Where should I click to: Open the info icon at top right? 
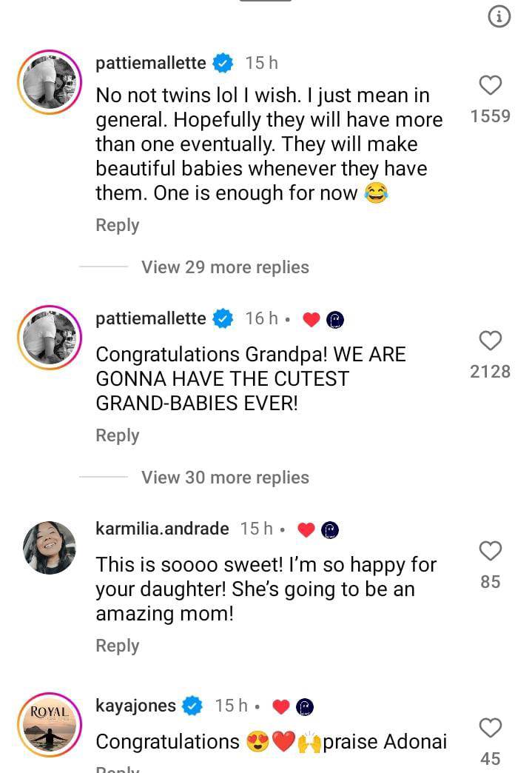coord(500,17)
